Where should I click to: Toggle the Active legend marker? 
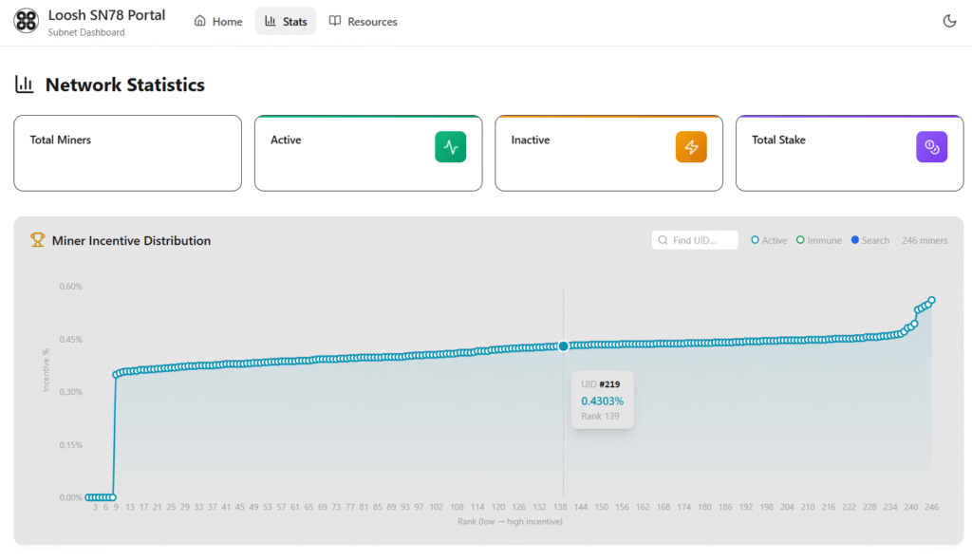[755, 240]
